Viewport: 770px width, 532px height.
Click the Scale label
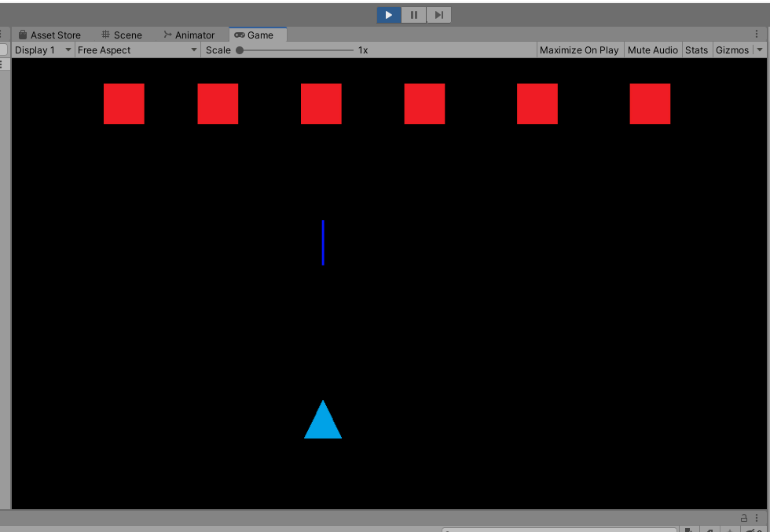point(218,50)
